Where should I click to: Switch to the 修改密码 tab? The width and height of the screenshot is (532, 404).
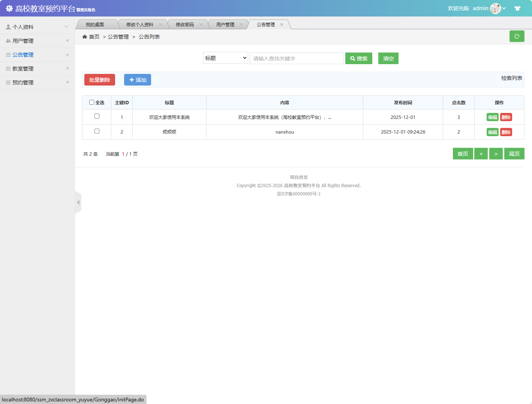(x=186, y=24)
